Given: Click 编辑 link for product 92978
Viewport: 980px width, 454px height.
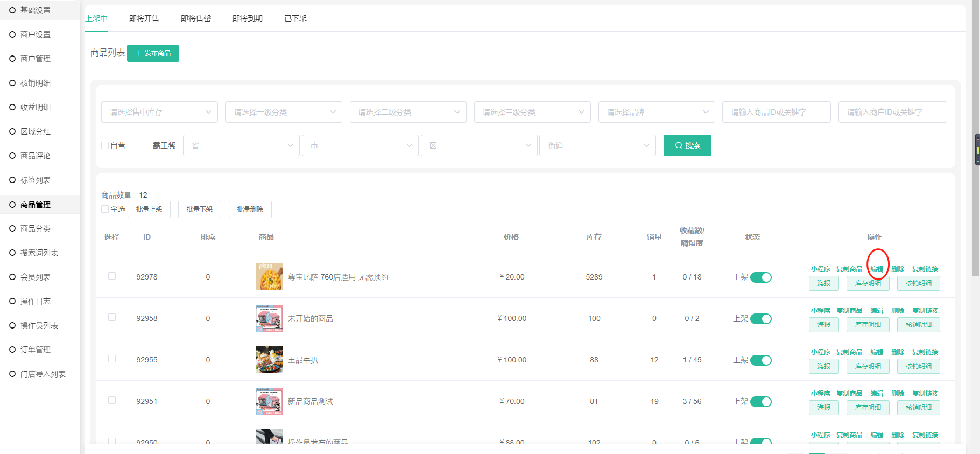Looking at the screenshot, I should pos(877,269).
